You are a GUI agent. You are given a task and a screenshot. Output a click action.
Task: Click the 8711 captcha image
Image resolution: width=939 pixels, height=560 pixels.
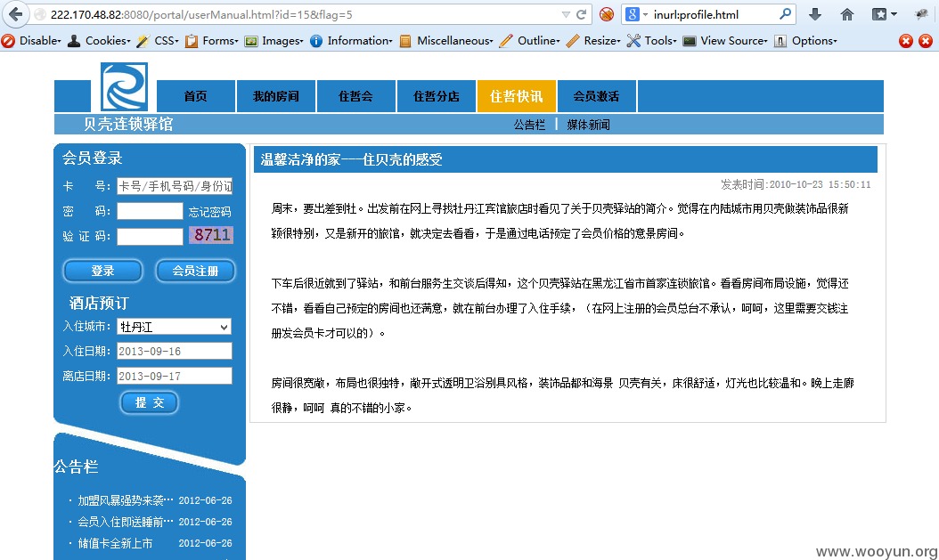pos(211,234)
